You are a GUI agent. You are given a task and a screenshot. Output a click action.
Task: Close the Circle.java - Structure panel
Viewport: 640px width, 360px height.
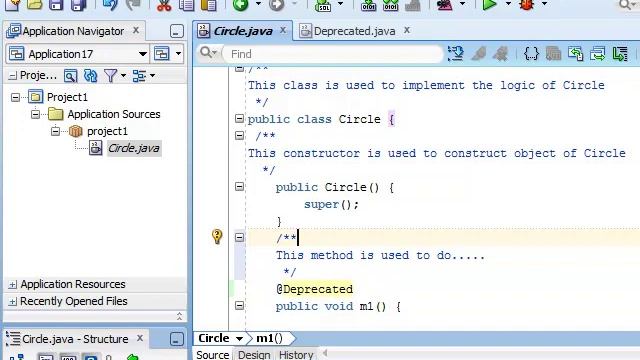pos(140,338)
